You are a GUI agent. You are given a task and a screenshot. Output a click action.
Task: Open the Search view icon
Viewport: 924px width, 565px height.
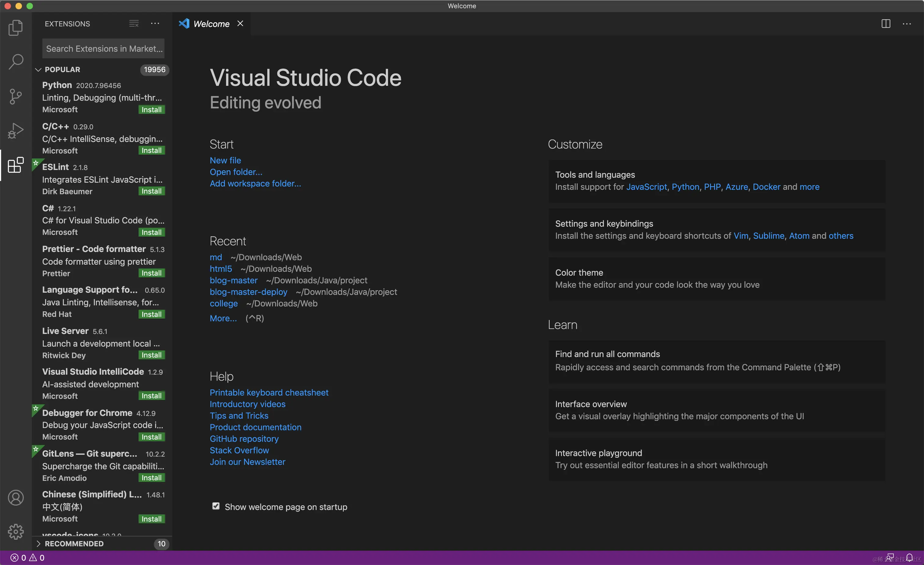(x=15, y=61)
